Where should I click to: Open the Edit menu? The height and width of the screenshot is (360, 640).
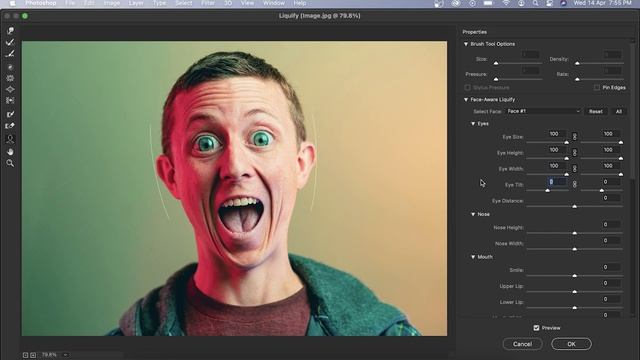pos(89,3)
